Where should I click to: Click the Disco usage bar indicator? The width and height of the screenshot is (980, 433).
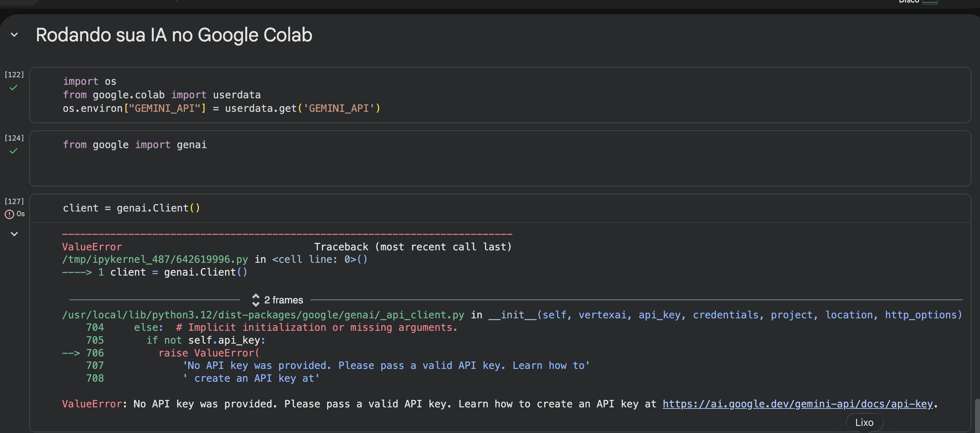[x=930, y=2]
